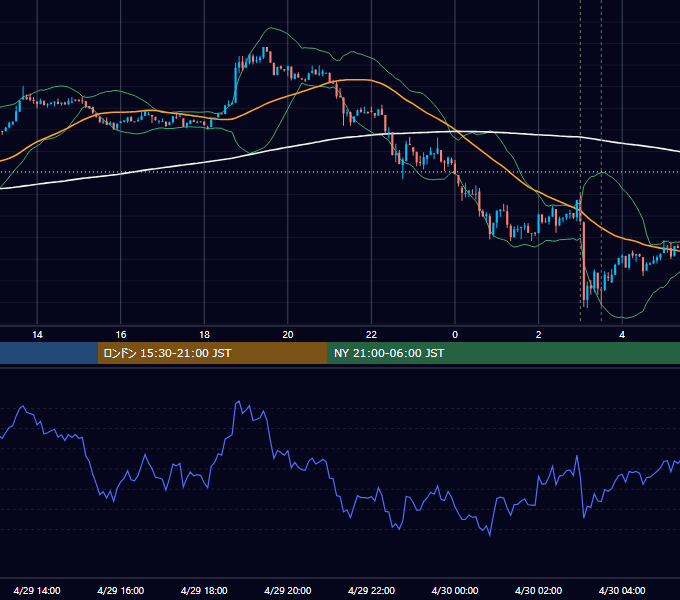
Task: Click the 4/29 20:00 time label
Action: [x=288, y=590]
